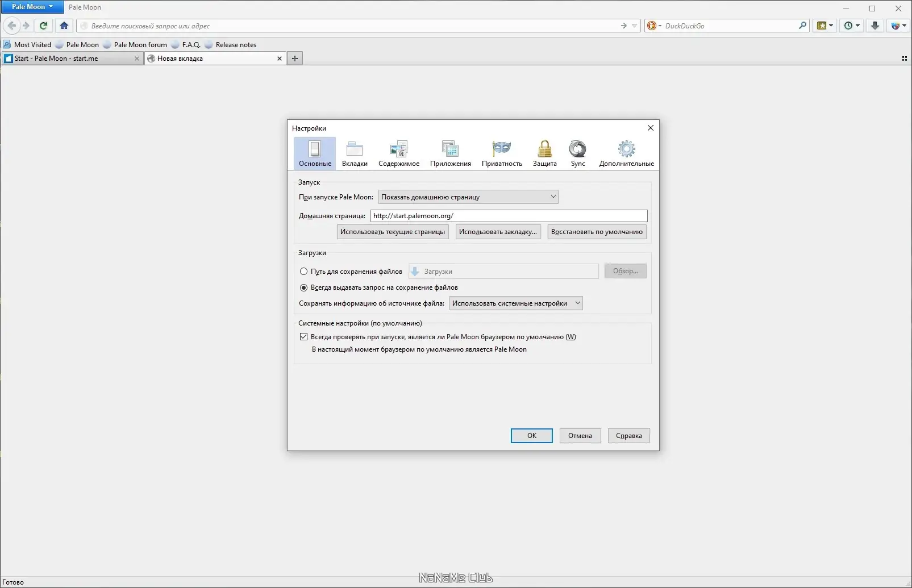The height and width of the screenshot is (588, 912).
Task: Click the Справка help button
Action: (x=629, y=436)
